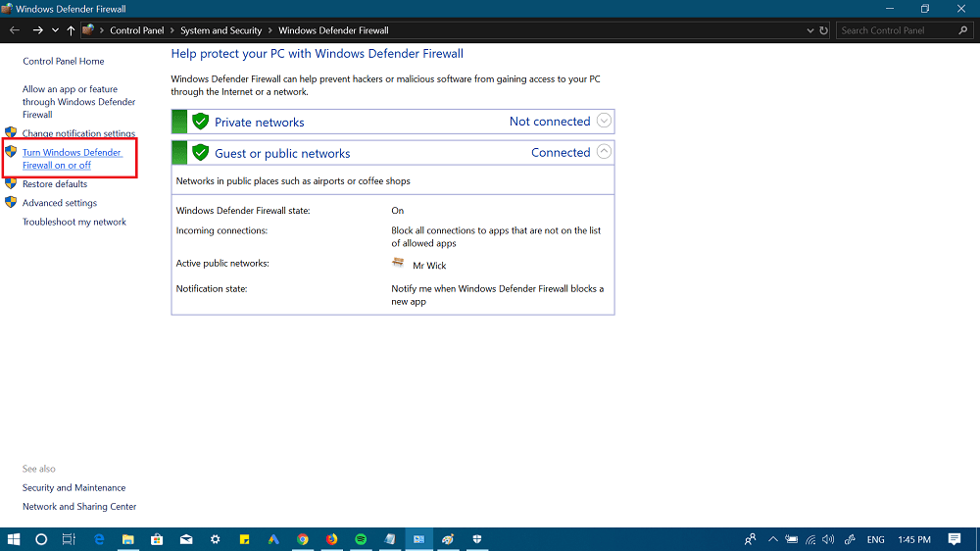Open the People icon in system tray
This screenshot has height=551, width=980.
tap(750, 539)
